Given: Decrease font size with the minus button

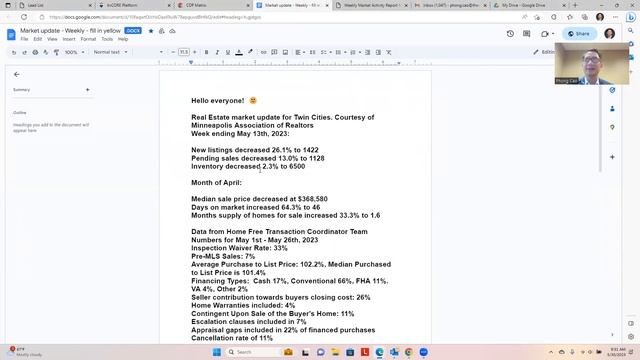Looking at the screenshot, I should click(173, 52).
